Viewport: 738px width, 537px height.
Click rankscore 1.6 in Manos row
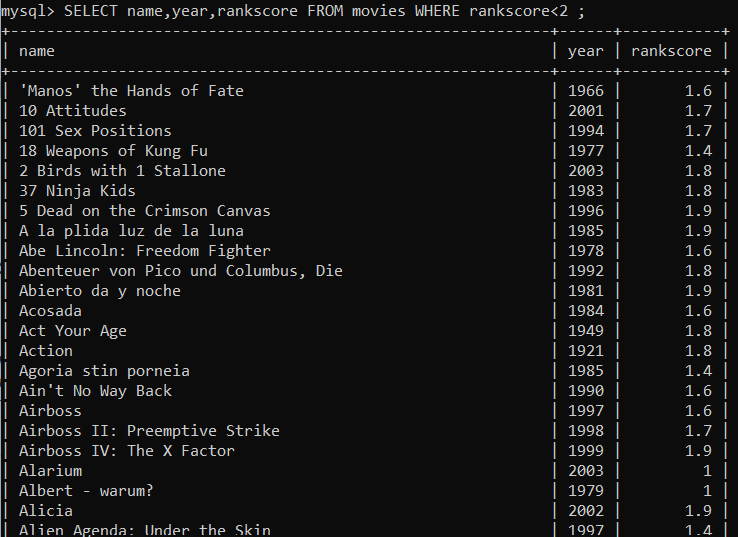[698, 90]
